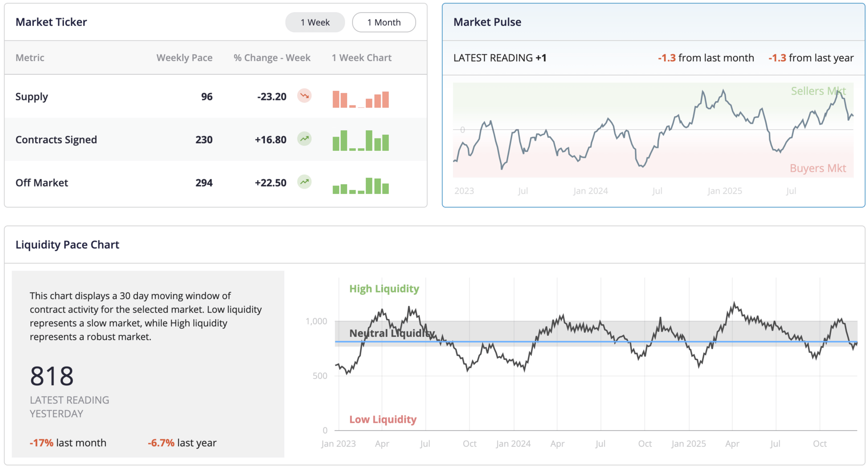Select the 1 Week toggle

(x=315, y=22)
